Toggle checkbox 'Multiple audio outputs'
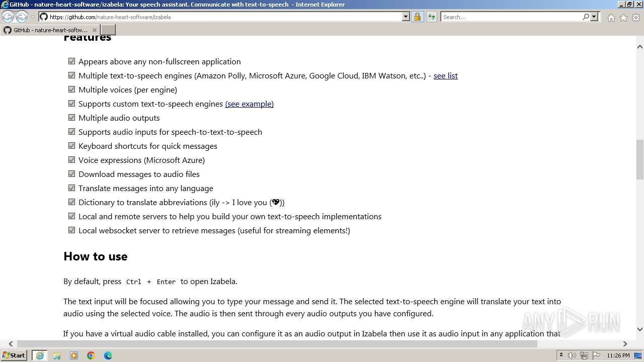The height and width of the screenshot is (362, 644). coord(71,118)
